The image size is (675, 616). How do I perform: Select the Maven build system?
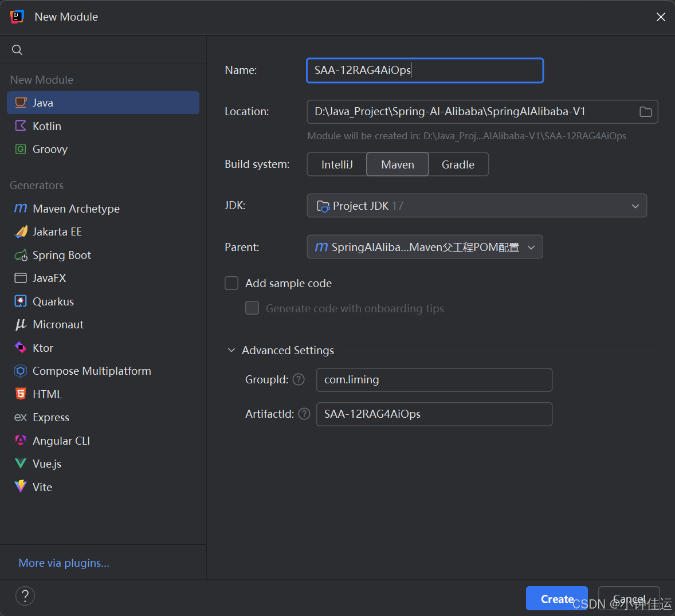click(x=397, y=164)
